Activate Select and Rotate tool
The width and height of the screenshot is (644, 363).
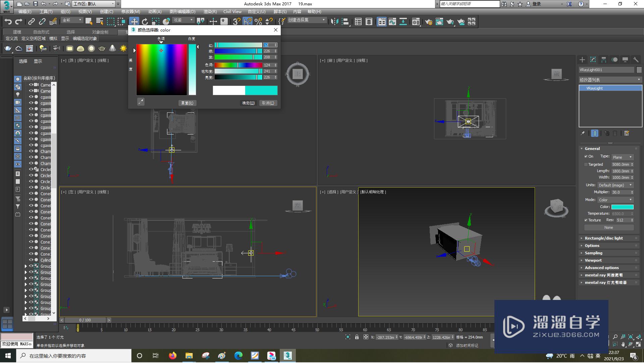coord(145,22)
